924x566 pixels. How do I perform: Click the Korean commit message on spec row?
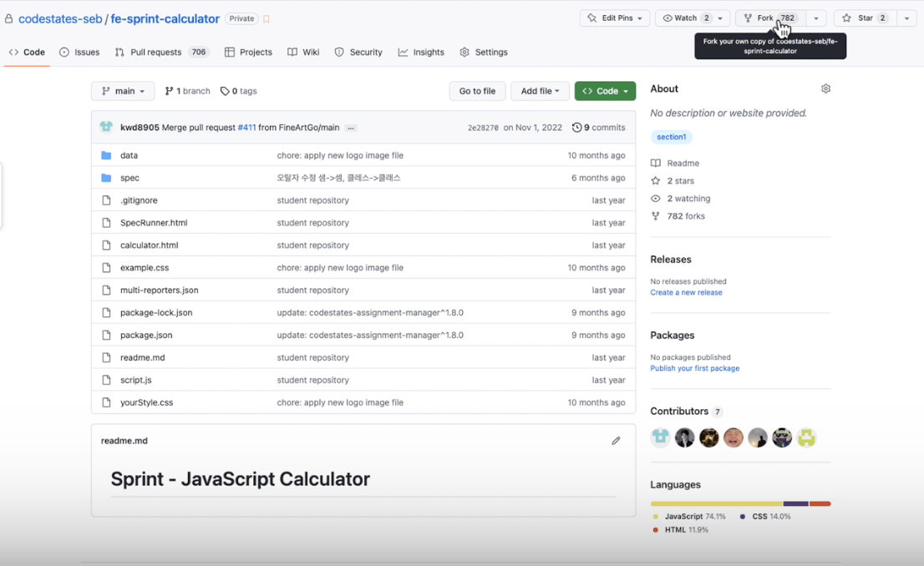click(338, 178)
